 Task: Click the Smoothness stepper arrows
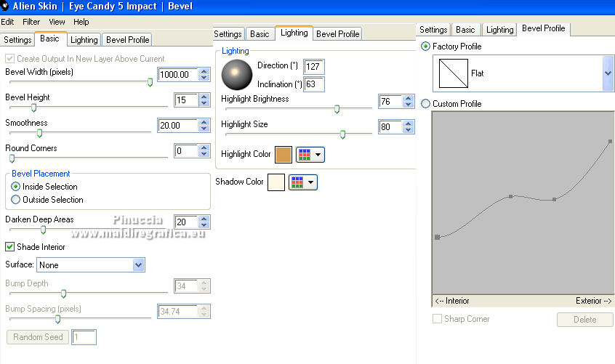pyautogui.click(x=204, y=126)
